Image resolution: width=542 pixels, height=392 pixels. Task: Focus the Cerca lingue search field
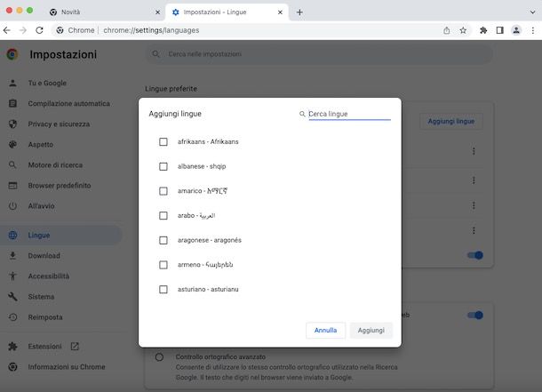point(349,114)
